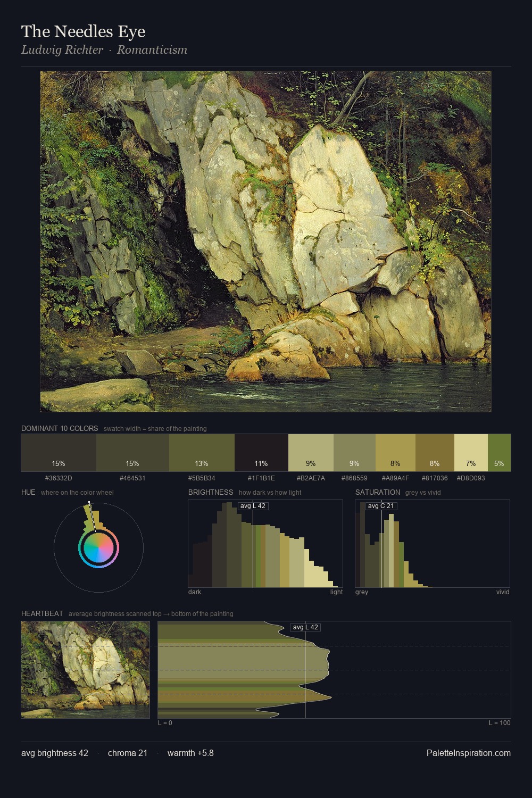
Task: Click the warmth +5.8 footer stat
Action: (x=190, y=753)
